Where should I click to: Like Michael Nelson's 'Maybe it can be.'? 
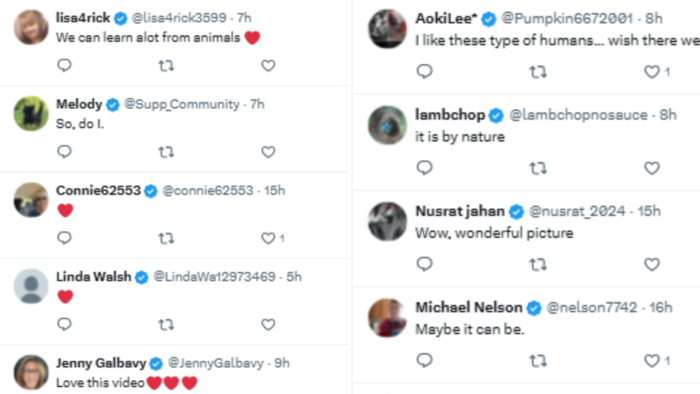pos(652,361)
